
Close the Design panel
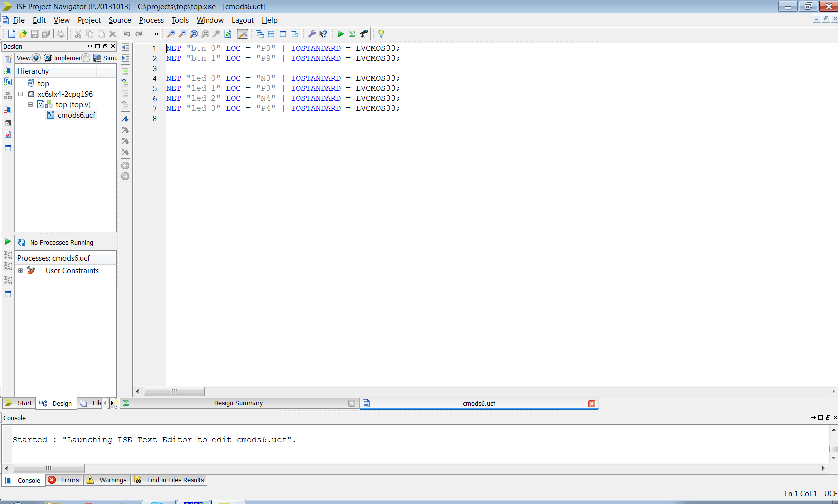[x=113, y=46]
